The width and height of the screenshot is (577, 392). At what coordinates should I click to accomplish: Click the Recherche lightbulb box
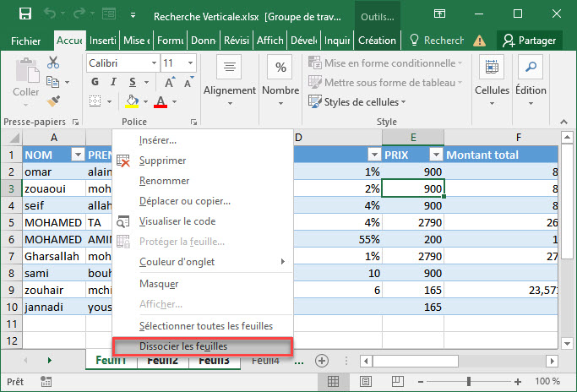tap(437, 40)
